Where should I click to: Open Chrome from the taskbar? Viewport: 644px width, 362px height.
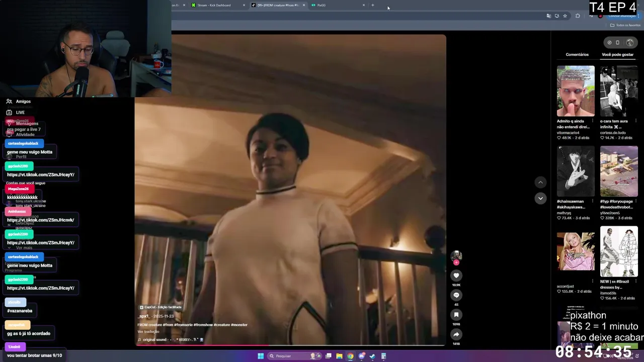(x=350, y=356)
